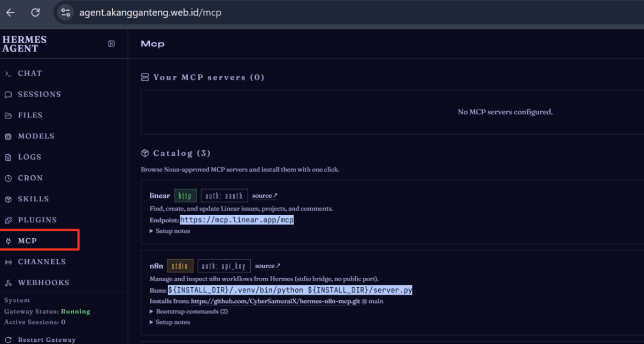Collapse sidebar using panel icon beside Hermes Agent

click(111, 44)
